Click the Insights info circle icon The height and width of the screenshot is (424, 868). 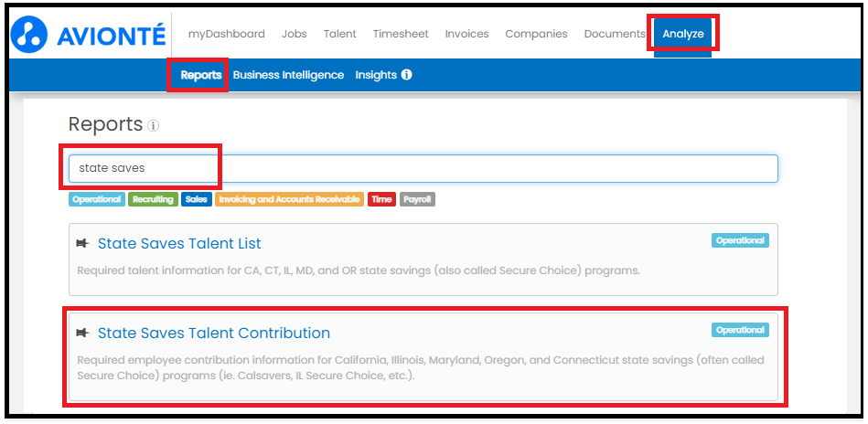[406, 75]
